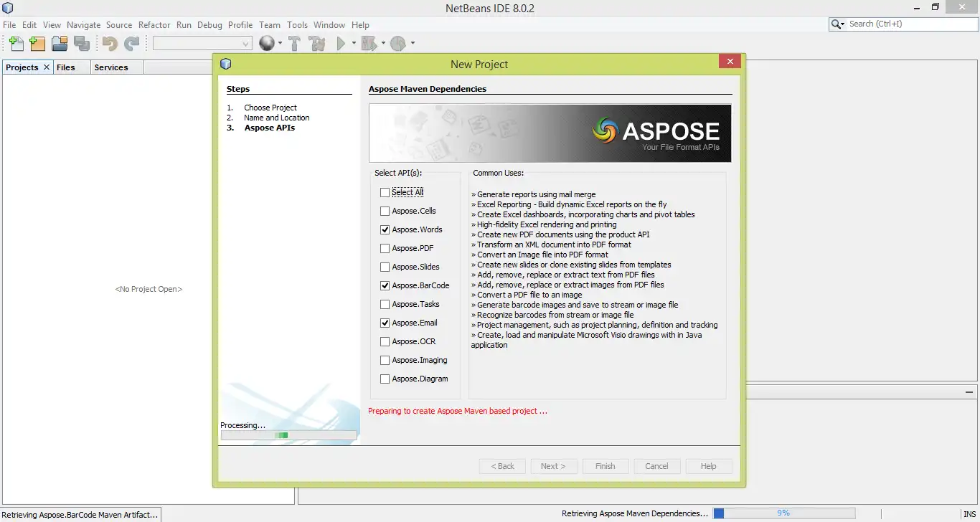This screenshot has width=980, height=522.
Task: Open the browser selection dropdown arrow
Action: pos(280,44)
